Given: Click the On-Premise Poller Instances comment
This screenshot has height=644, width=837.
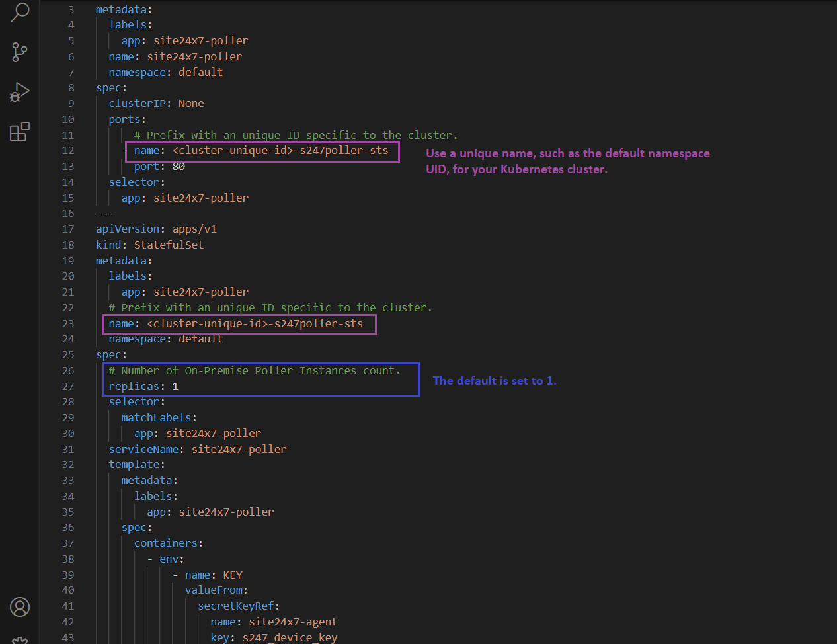Looking at the screenshot, I should [x=255, y=371].
